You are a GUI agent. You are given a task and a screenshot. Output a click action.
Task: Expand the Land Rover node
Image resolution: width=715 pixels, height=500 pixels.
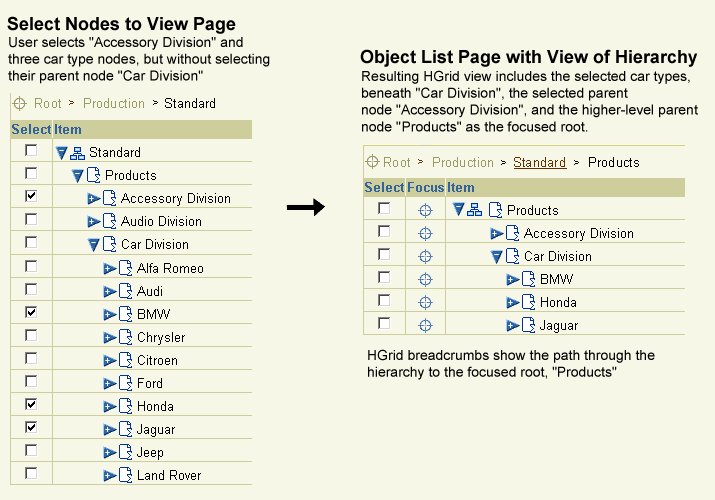click(109, 476)
